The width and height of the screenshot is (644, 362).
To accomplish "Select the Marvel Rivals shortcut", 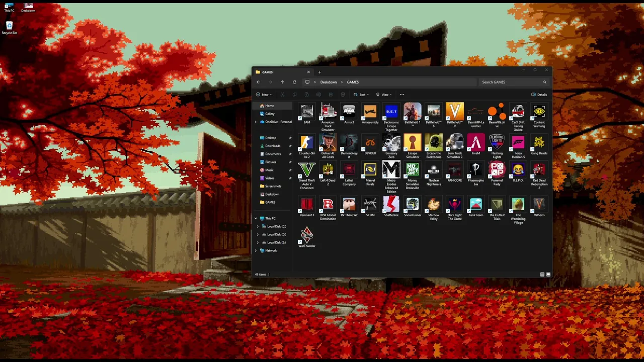I will point(370,173).
